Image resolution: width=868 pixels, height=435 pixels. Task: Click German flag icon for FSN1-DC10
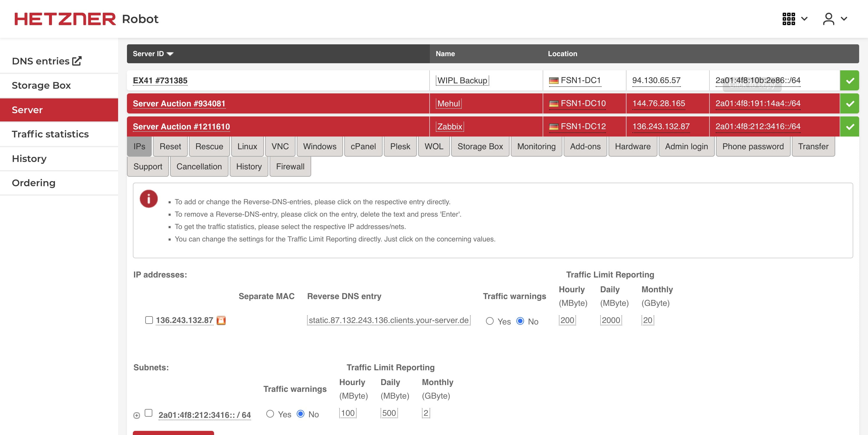[x=554, y=103]
